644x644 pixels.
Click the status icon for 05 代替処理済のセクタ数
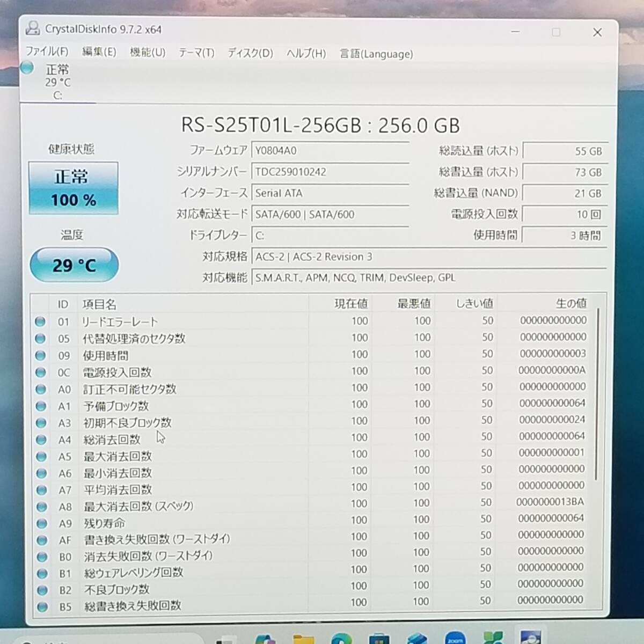[x=40, y=338]
